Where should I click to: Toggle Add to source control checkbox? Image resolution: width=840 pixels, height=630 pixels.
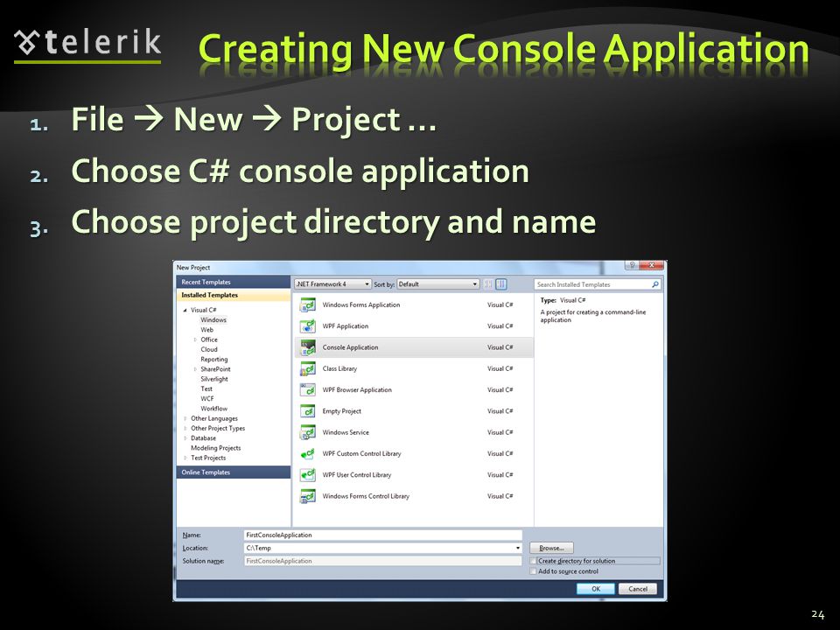[533, 571]
